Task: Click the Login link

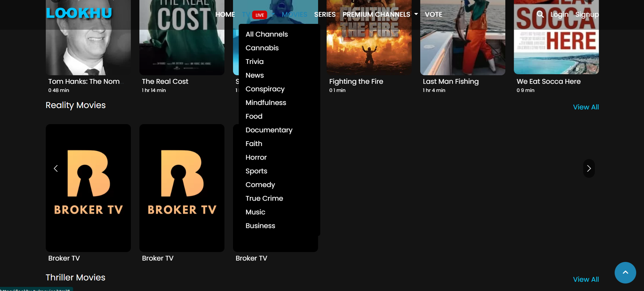Action: pos(559,14)
